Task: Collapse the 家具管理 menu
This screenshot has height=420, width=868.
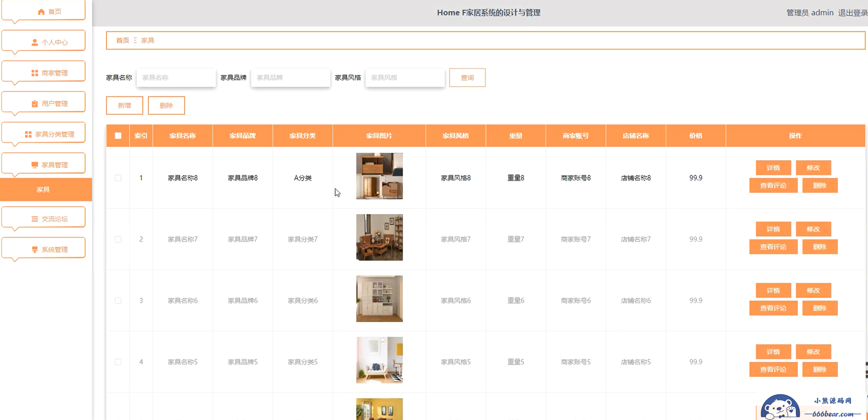Action: point(43,163)
